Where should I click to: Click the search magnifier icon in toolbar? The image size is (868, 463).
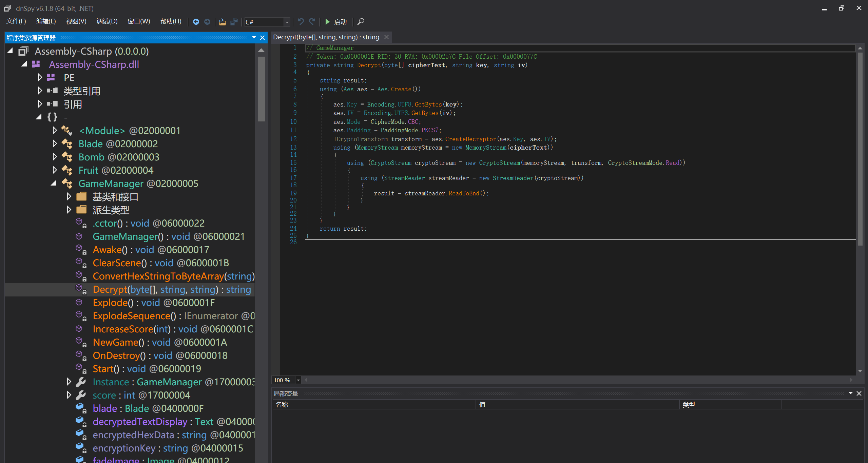(361, 22)
